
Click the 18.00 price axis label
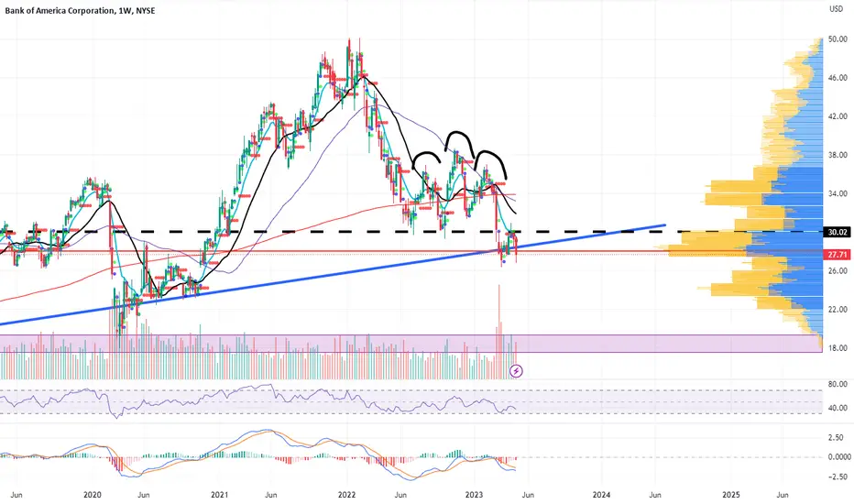point(838,348)
